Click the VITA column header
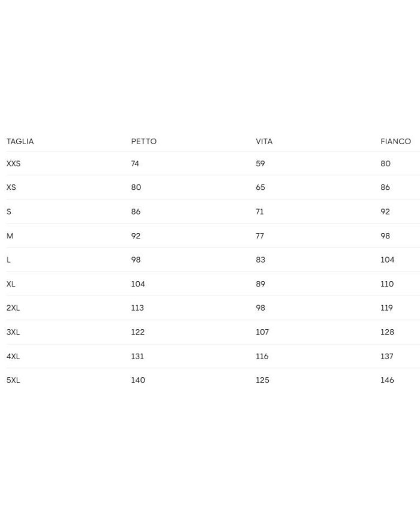 (x=264, y=142)
